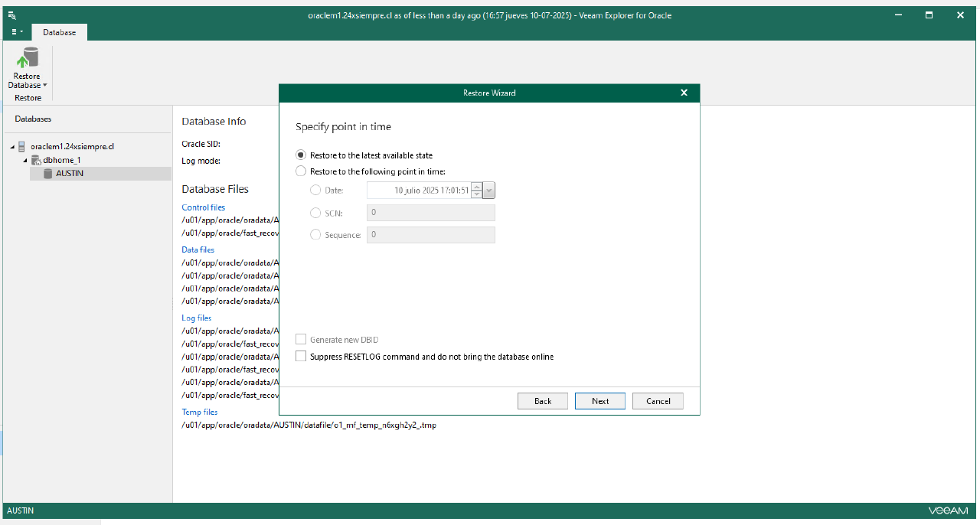Image resolution: width=980 pixels, height=525 pixels.
Task: Select the dbhome_1 tree item
Action: point(61,160)
